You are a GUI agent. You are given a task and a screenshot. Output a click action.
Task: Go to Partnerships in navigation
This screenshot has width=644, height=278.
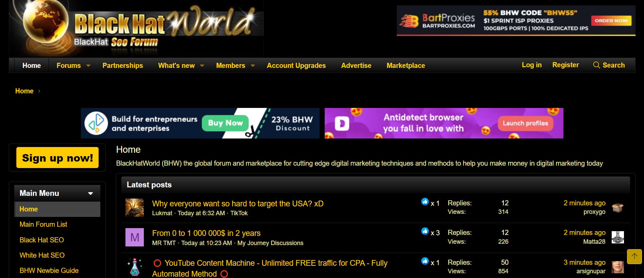(x=123, y=66)
